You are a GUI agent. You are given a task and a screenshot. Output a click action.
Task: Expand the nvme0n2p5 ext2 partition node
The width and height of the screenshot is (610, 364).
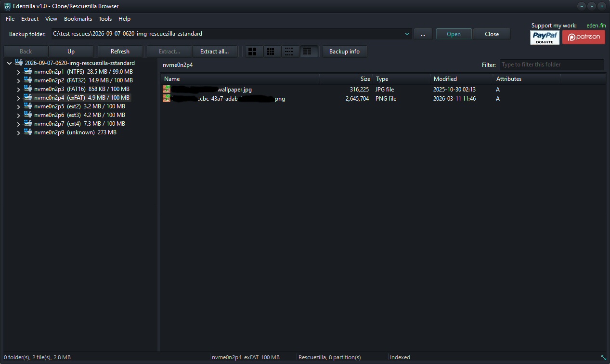[18, 106]
